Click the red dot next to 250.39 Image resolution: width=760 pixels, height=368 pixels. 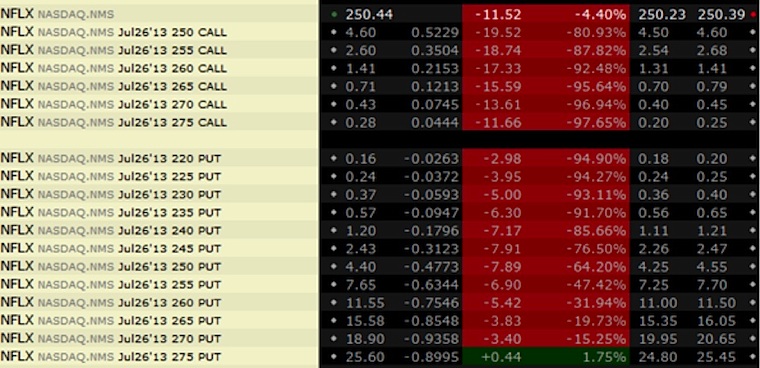click(753, 15)
